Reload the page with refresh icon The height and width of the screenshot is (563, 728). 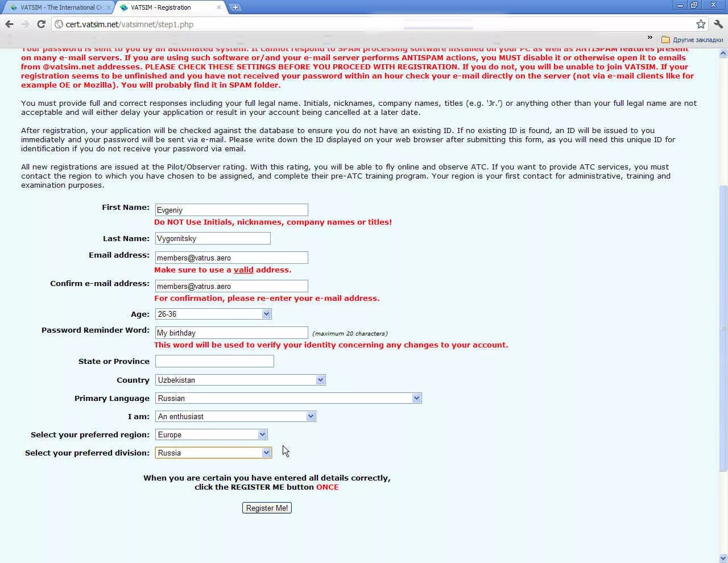click(41, 24)
